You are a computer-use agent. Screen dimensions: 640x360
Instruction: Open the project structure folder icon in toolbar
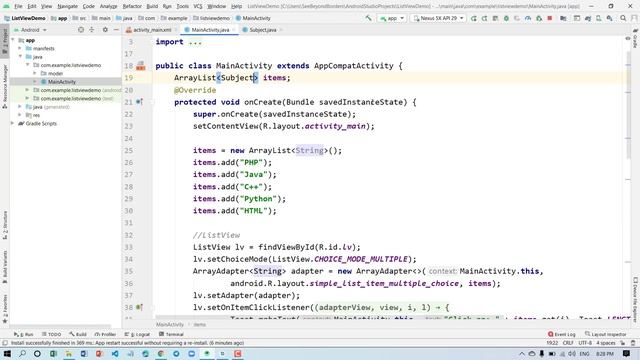[563, 18]
